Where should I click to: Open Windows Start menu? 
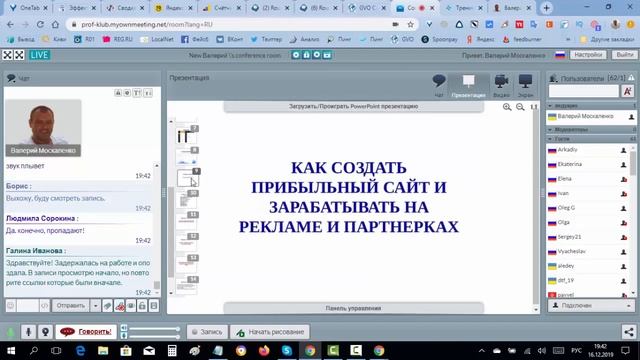pos(11,351)
